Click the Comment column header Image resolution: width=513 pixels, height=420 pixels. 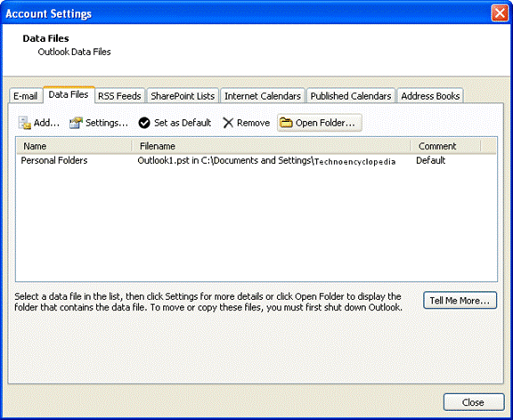[x=445, y=146]
